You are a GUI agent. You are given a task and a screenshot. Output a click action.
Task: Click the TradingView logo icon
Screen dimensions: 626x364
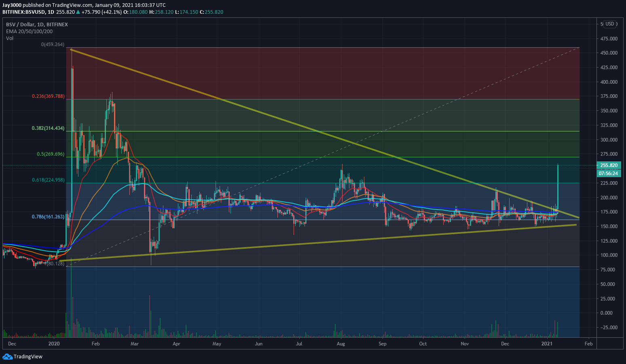tap(7, 356)
